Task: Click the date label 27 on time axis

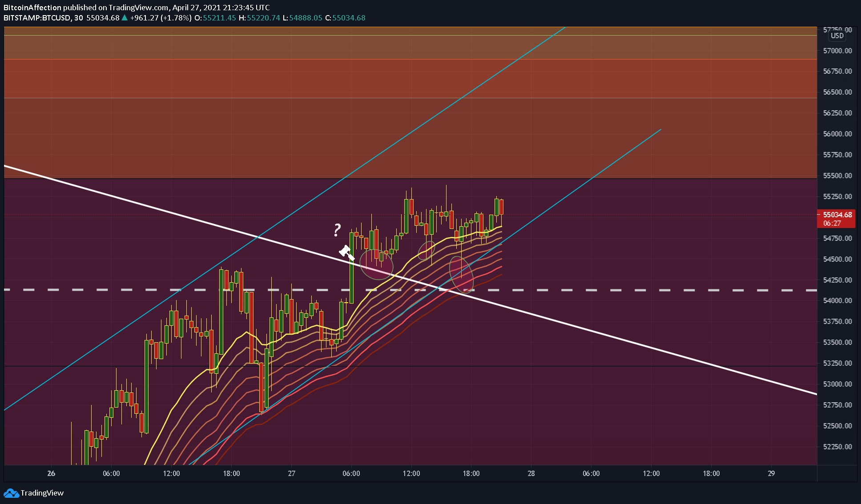Action: (291, 473)
